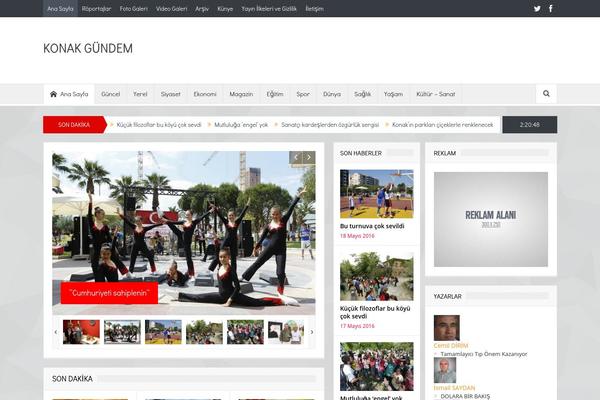The height and width of the screenshot is (400, 600).
Task: Select the Kültür – Sanat category tab
Action: coord(436,94)
